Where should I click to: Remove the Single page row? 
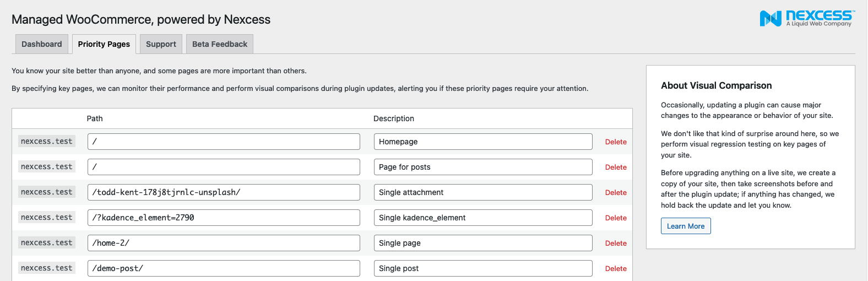point(615,243)
